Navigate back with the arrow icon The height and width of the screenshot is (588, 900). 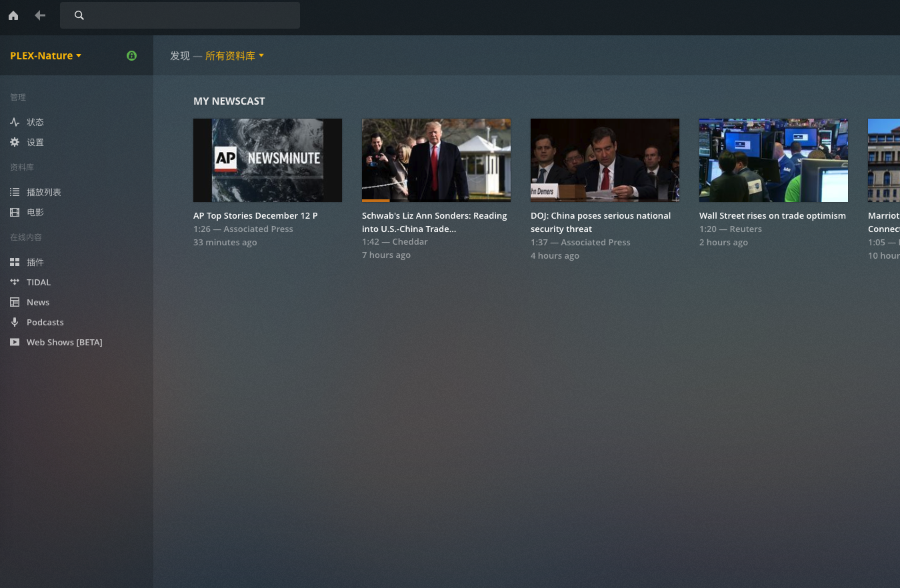tap(40, 15)
